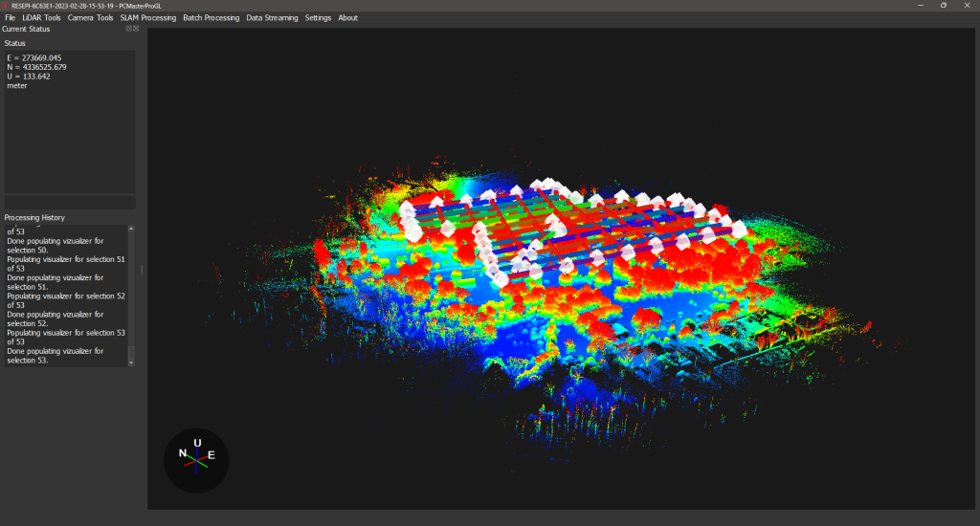Click the PCMasterProGL app icon in title bar
Screen dimensions: 980x526
click(6, 5)
